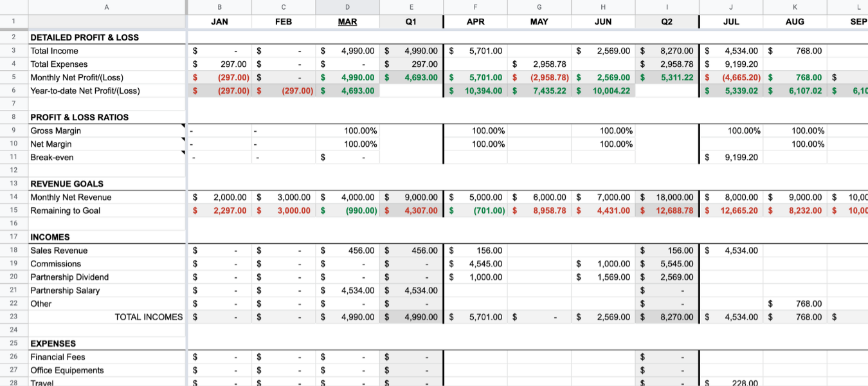Select the Q2 header cell
Screen dimensions: 868x386
point(667,21)
